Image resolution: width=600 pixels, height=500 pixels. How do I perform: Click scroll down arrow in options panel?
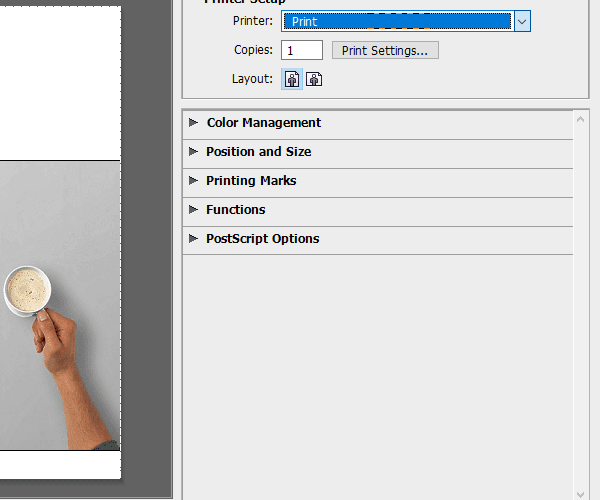pos(580,495)
